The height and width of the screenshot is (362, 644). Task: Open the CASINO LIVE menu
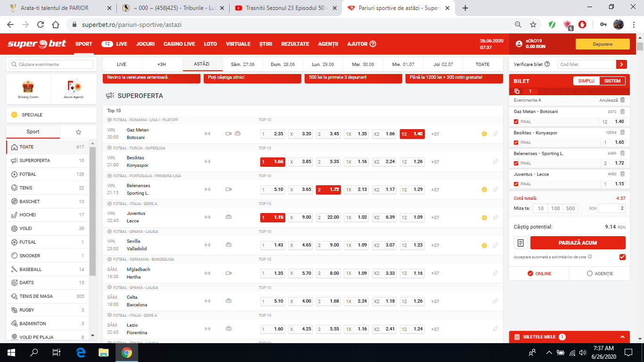click(x=179, y=44)
